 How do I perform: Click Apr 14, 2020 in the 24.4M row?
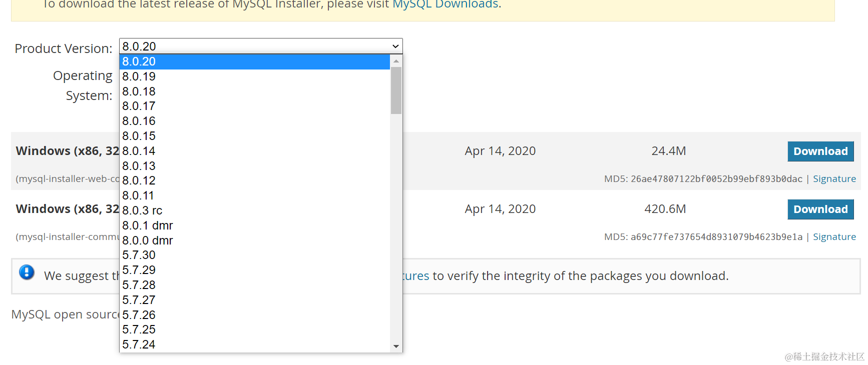point(500,151)
